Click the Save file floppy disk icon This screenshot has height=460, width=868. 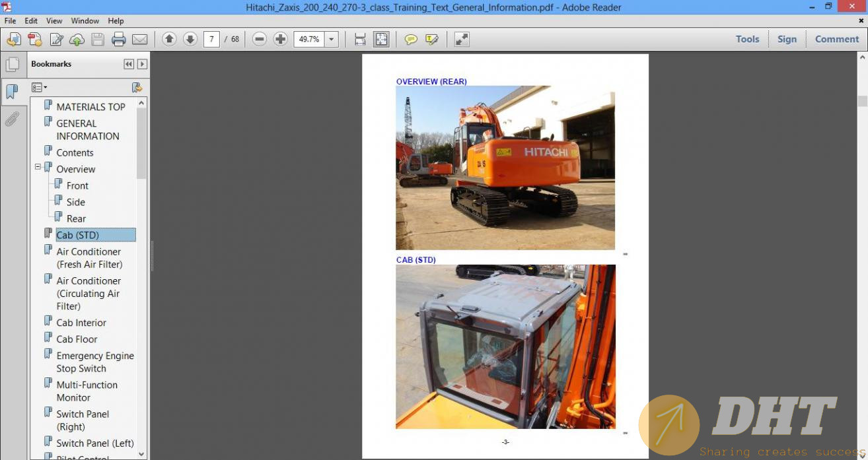98,40
